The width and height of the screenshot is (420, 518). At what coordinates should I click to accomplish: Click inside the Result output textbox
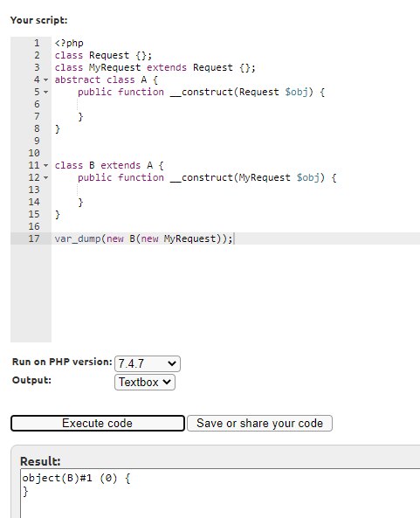pos(220,494)
